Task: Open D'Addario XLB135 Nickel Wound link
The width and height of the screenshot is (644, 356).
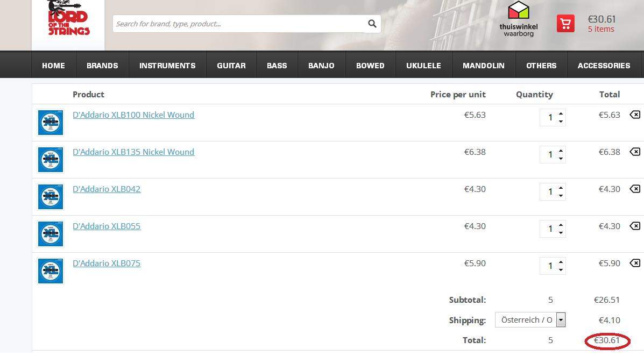Action: [133, 152]
